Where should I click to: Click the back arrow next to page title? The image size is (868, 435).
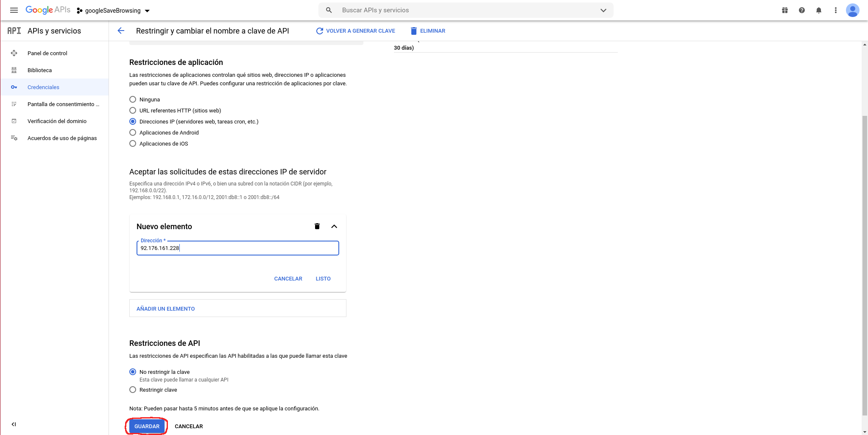pos(121,31)
